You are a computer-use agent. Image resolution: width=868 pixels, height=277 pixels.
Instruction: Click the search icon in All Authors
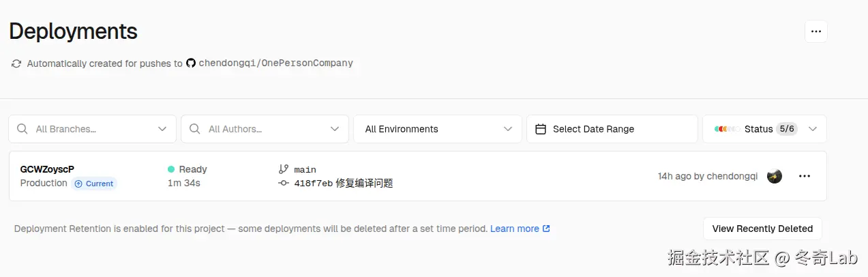pyautogui.click(x=195, y=129)
